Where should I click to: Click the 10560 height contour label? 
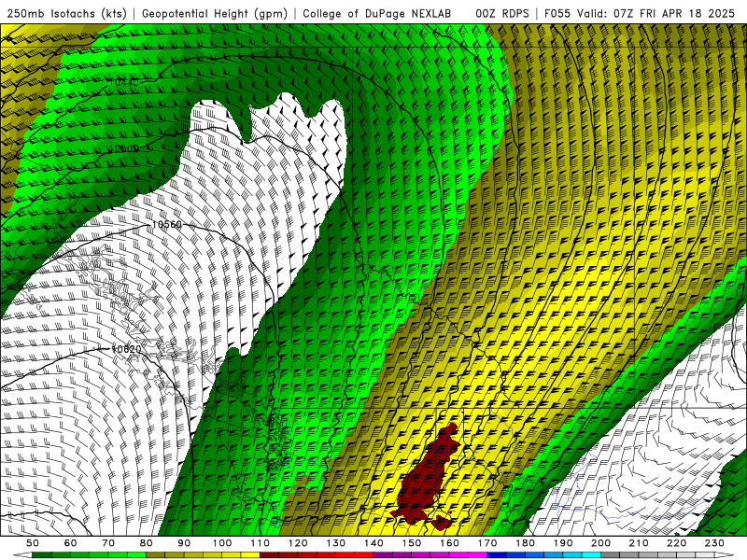[167, 225]
